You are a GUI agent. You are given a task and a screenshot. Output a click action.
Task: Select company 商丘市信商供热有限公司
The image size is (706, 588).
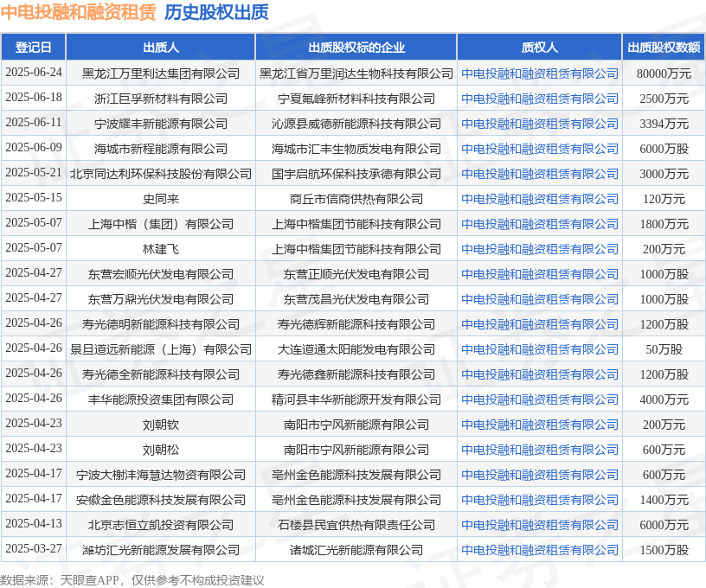click(356, 199)
